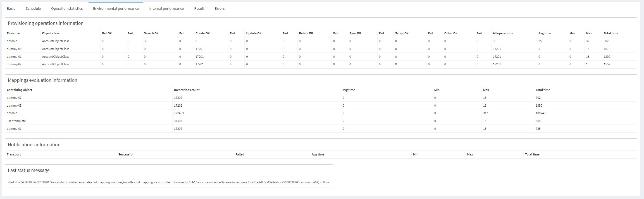
Task: Click the 722463 invocations count value
Action: click(x=179, y=113)
